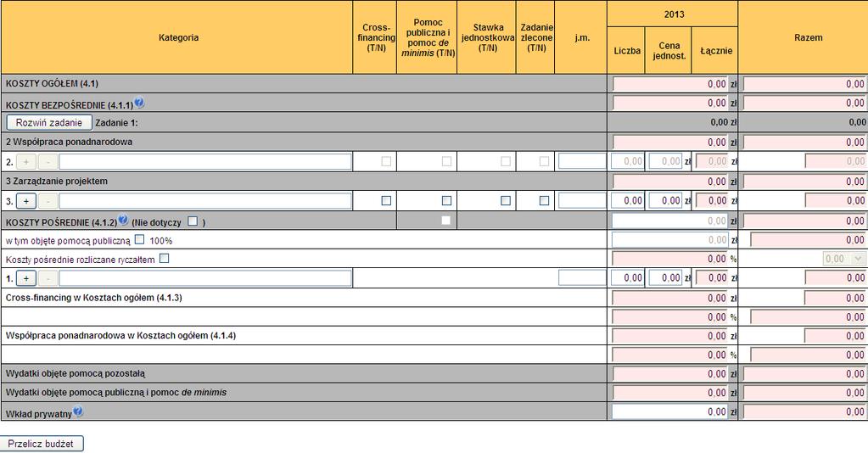Tick Cross-financing checkbox in row 3
868x453 pixels.
(386, 200)
